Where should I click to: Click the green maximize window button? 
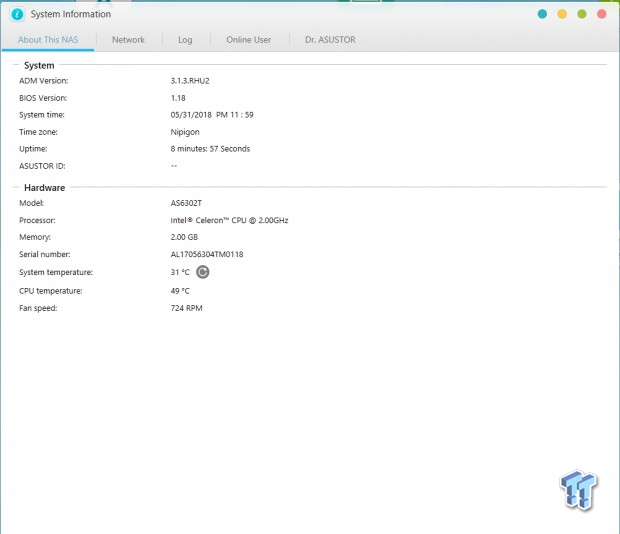(582, 14)
